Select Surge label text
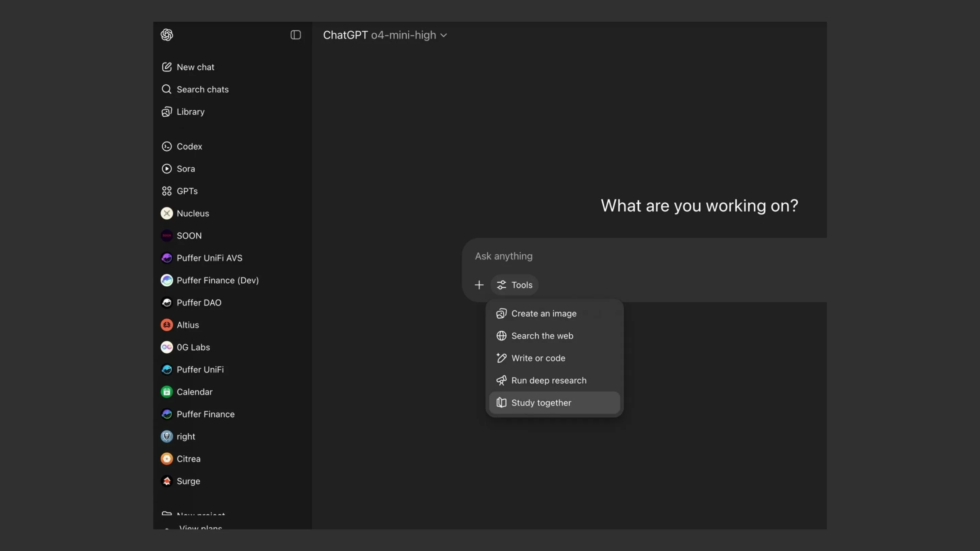Image resolution: width=980 pixels, height=551 pixels. [188, 481]
